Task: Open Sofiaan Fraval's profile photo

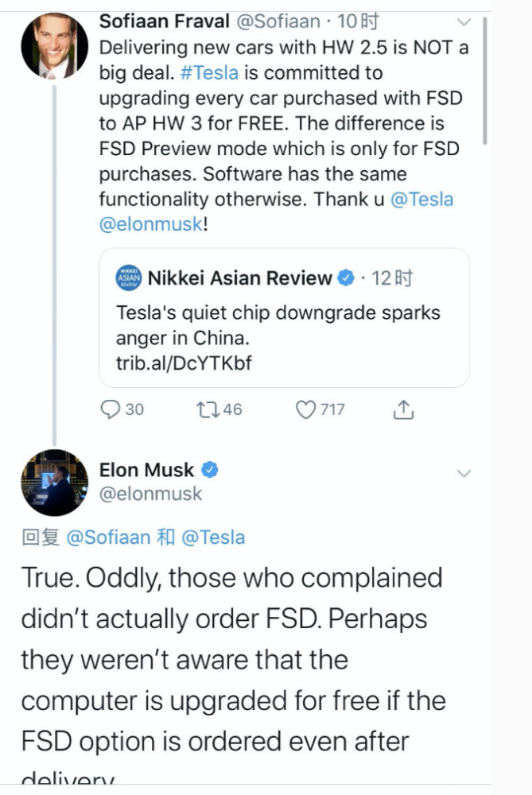Action: (54, 46)
